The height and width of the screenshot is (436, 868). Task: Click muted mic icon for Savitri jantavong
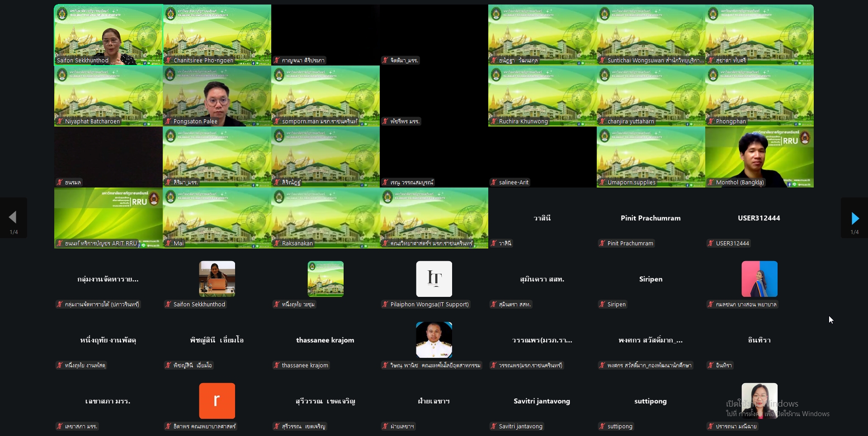click(494, 427)
